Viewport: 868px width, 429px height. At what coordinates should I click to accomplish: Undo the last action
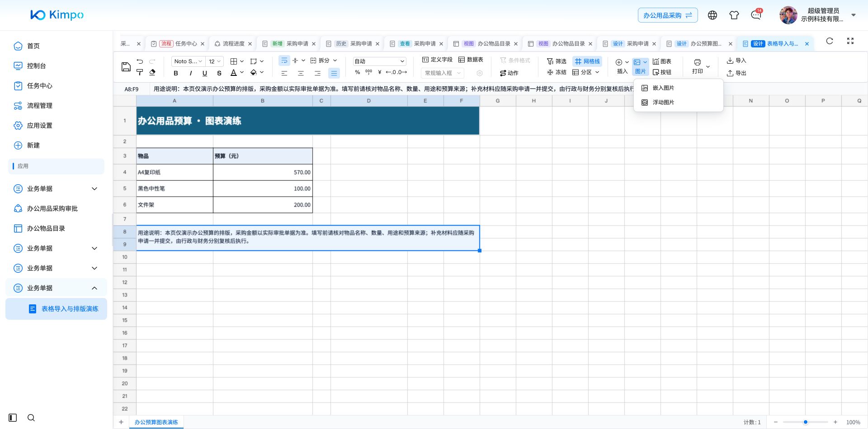(140, 61)
